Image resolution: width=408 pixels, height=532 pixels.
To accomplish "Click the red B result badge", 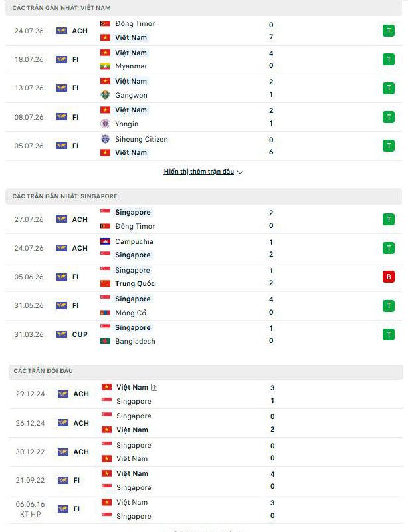I will click(x=389, y=277).
